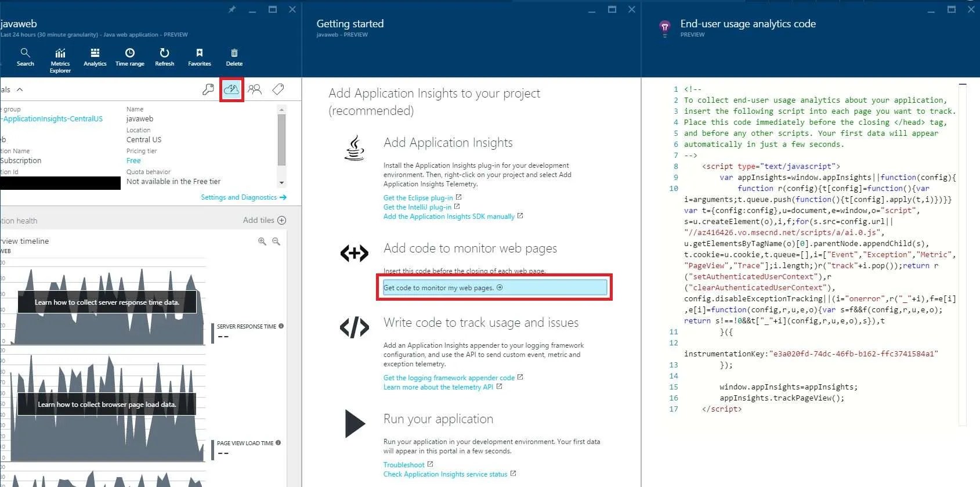The height and width of the screenshot is (487, 980).
Task: Open the users icon in Essentials
Action: (x=255, y=89)
